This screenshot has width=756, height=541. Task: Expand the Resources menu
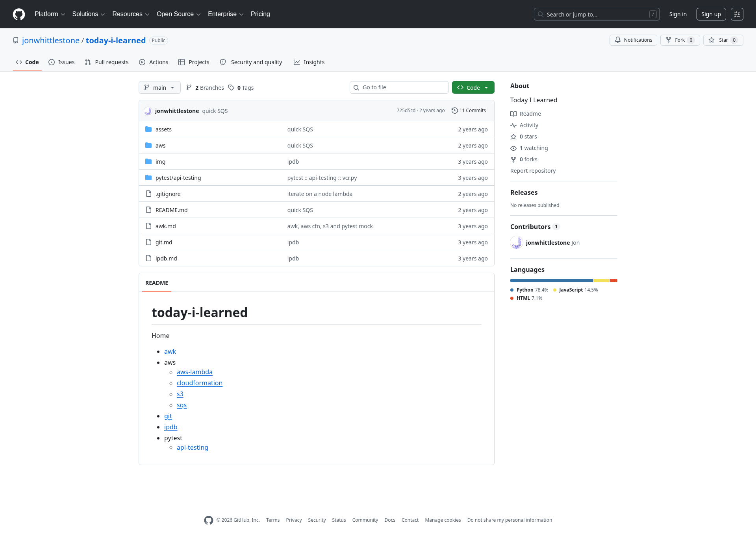pyautogui.click(x=131, y=14)
